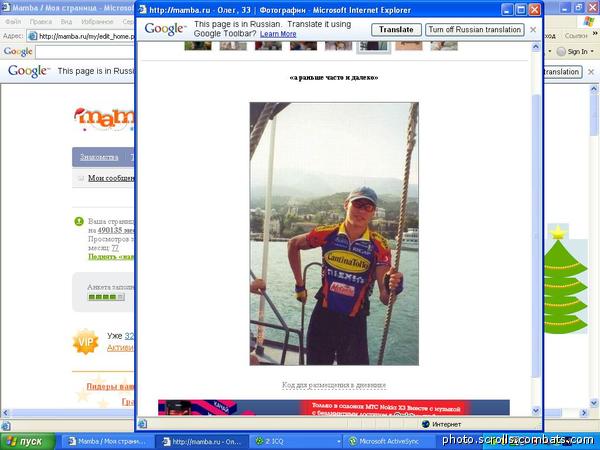Click the MTC Nokia banner ad at the bottom of the popup
This screenshot has height=450, width=600.
[334, 408]
